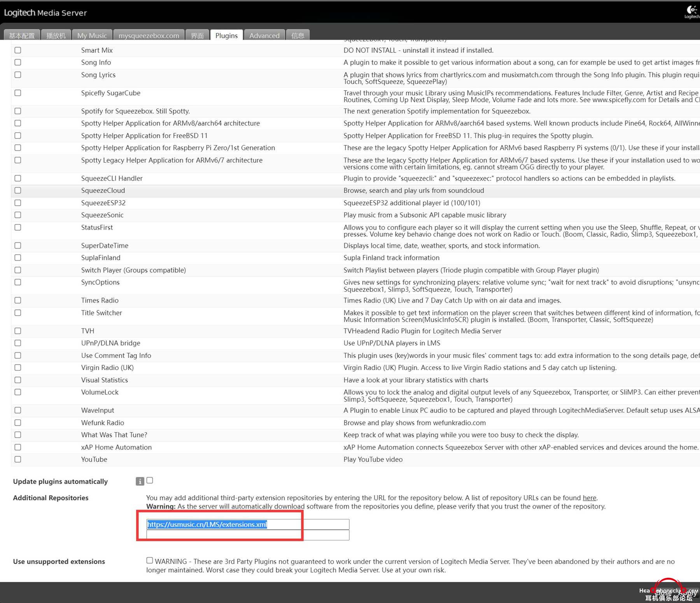The height and width of the screenshot is (603, 700).
Task: Enable the Times Radio plugin checkbox
Action: pos(18,300)
